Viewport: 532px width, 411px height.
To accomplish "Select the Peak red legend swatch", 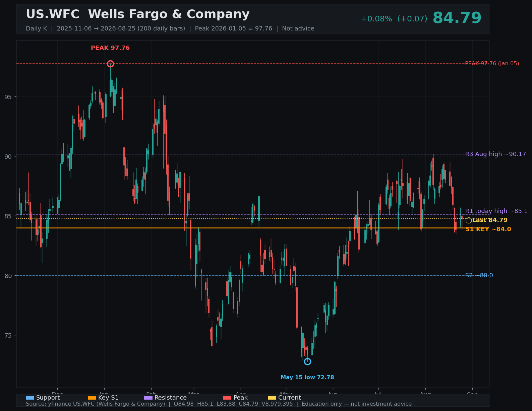I will pyautogui.click(x=227, y=398).
